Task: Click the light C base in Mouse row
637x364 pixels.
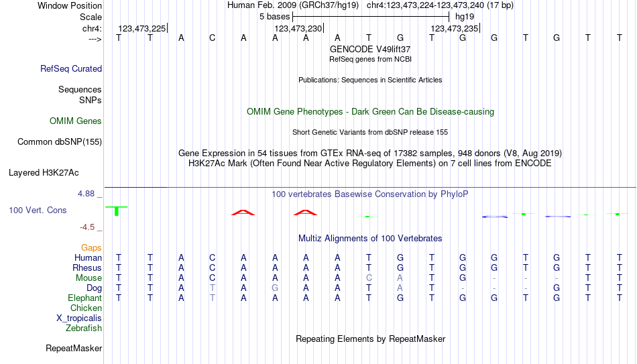Action: [x=369, y=278]
